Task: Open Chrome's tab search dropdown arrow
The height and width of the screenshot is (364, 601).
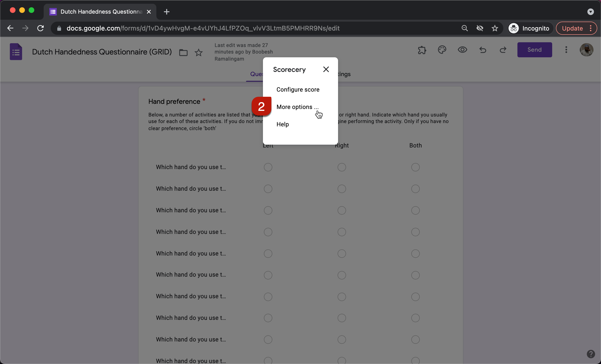Action: click(x=590, y=12)
